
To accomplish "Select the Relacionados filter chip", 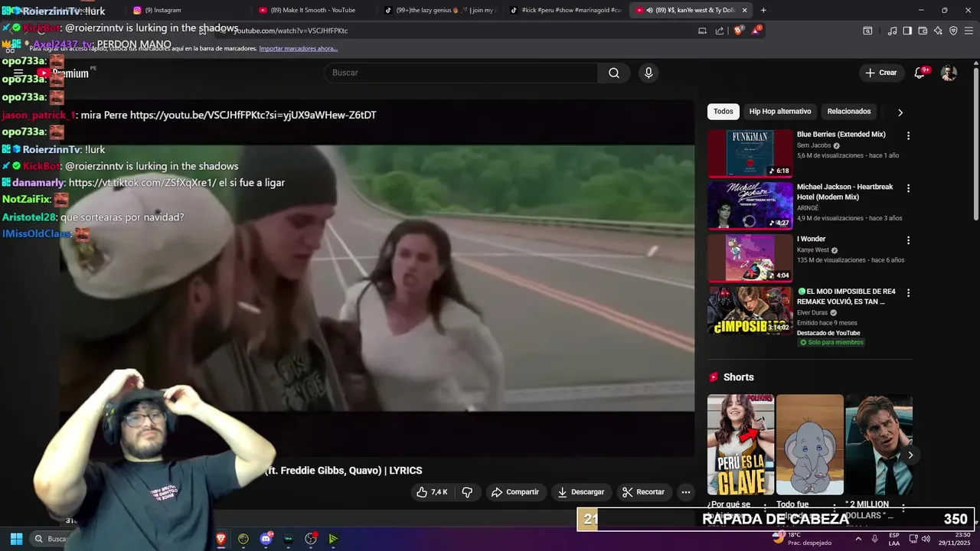I will pos(849,112).
